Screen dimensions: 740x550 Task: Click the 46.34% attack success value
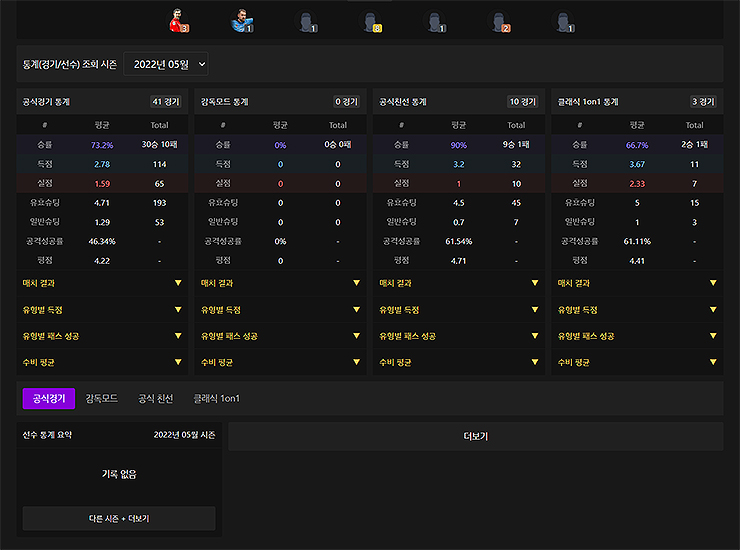(x=102, y=241)
